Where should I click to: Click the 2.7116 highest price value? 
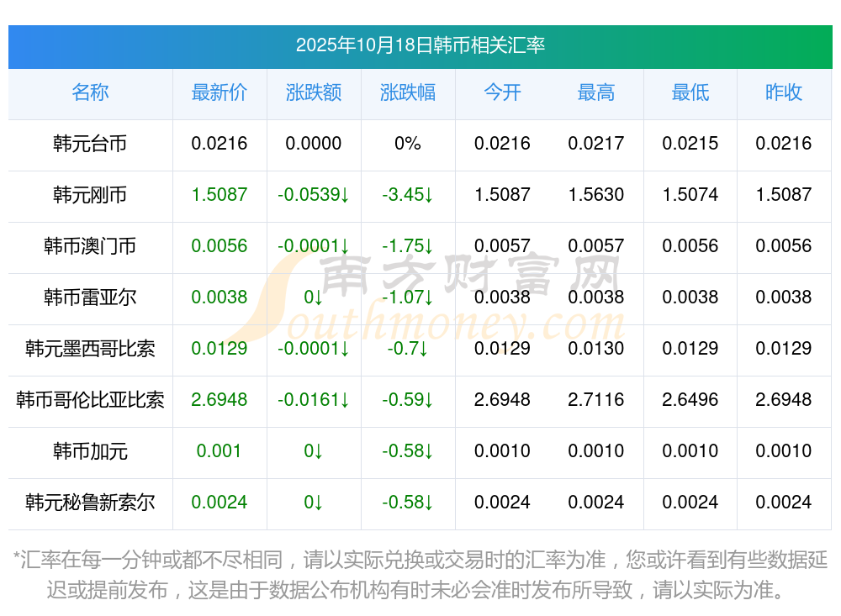pyautogui.click(x=596, y=400)
